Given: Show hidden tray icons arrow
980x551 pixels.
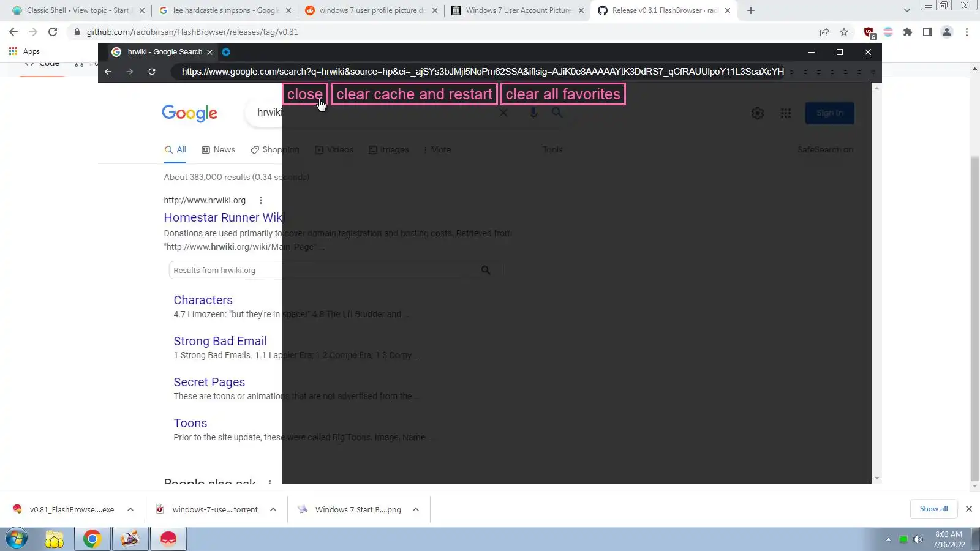Looking at the screenshot, I should point(888,539).
